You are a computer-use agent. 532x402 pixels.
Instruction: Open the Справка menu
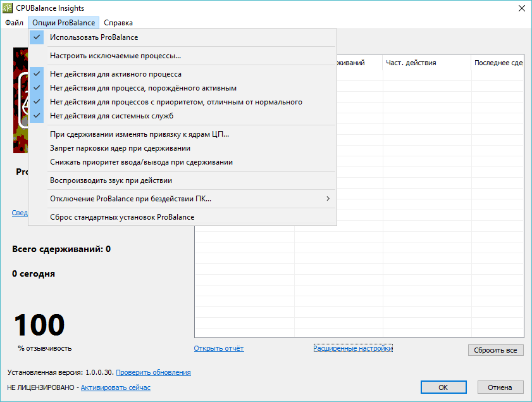click(x=118, y=23)
